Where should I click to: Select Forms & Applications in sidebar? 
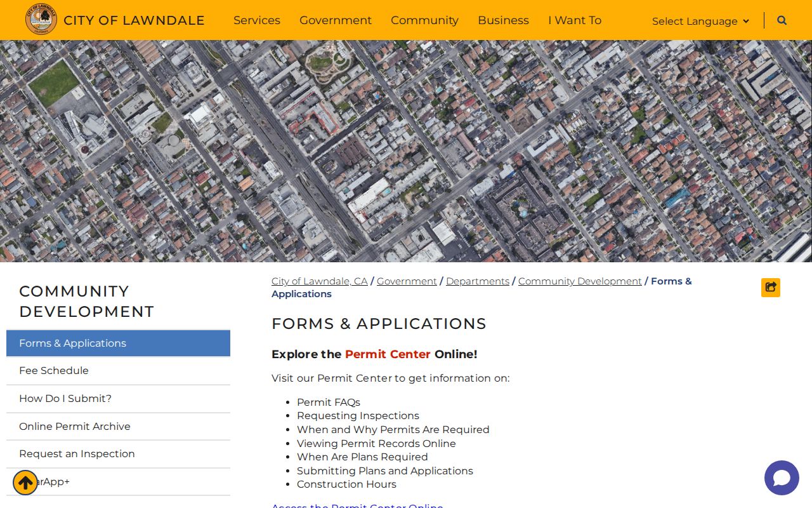point(118,344)
